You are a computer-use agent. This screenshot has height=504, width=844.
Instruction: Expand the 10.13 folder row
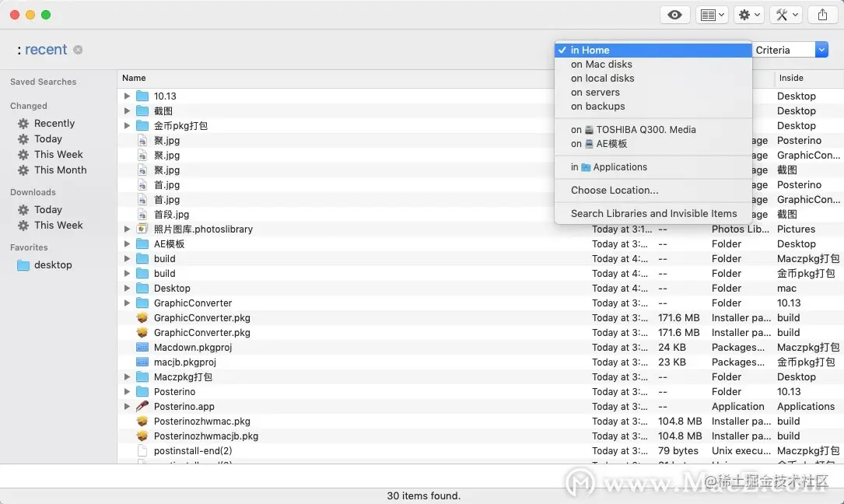[x=127, y=96]
